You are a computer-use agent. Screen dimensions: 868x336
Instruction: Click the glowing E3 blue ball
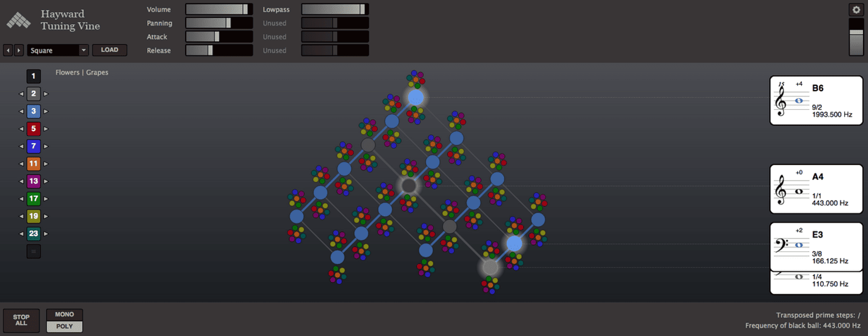(x=514, y=243)
